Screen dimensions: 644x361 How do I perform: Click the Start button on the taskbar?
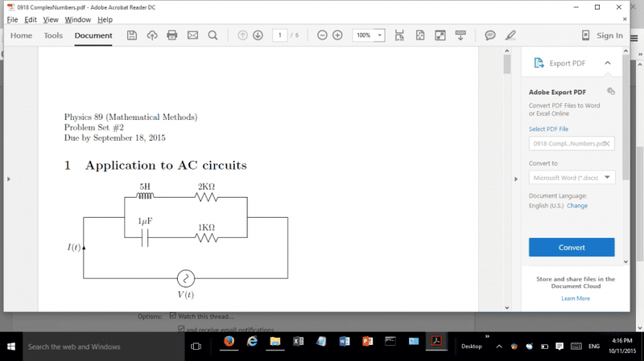click(x=11, y=347)
